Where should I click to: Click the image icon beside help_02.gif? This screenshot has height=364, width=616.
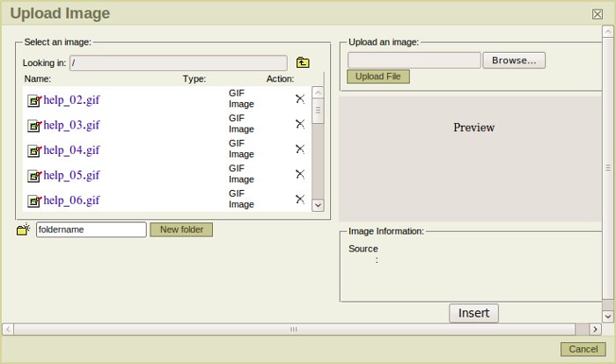click(34, 100)
